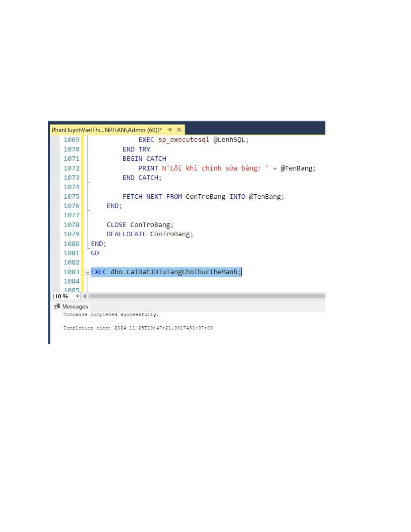411x532 pixels.
Task: Click the BEGIN CATCH keyword
Action: click(x=144, y=159)
